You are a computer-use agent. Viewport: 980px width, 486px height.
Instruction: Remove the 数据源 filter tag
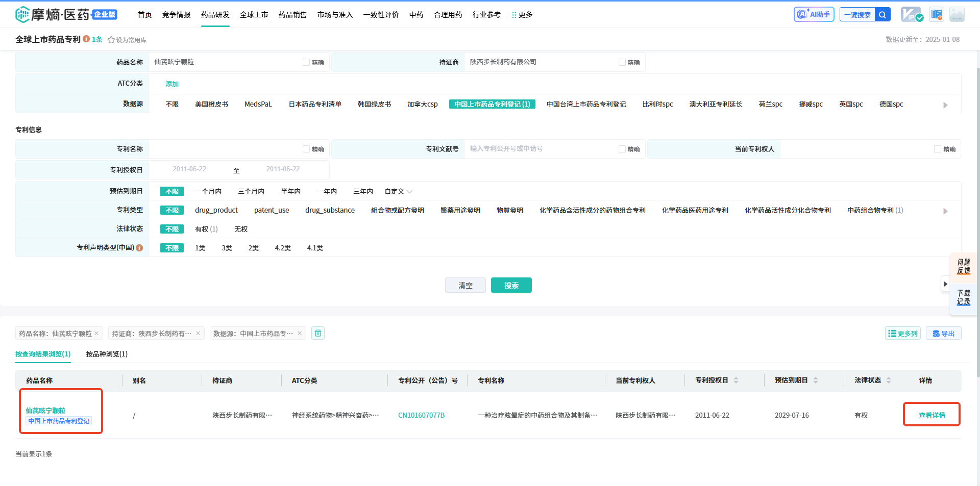click(300, 334)
